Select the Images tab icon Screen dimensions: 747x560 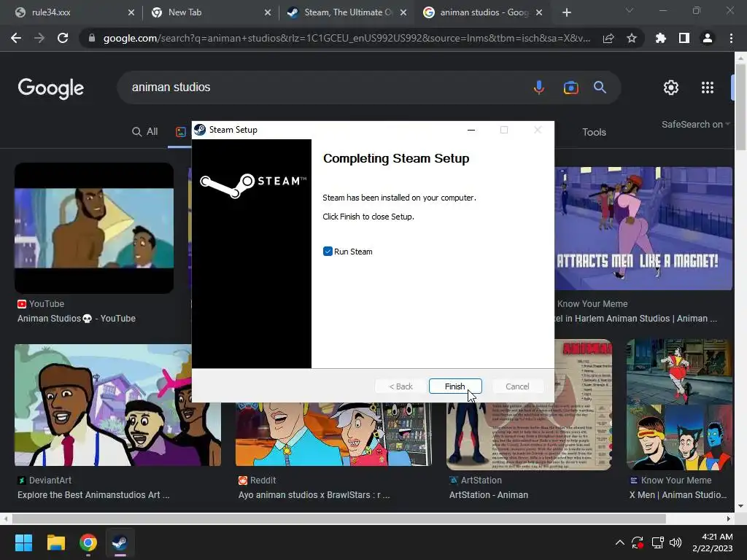click(x=181, y=132)
